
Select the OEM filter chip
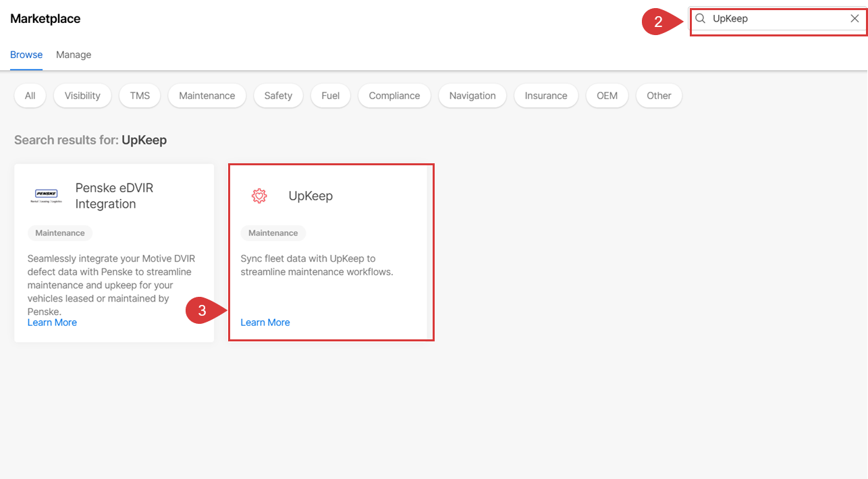(607, 96)
